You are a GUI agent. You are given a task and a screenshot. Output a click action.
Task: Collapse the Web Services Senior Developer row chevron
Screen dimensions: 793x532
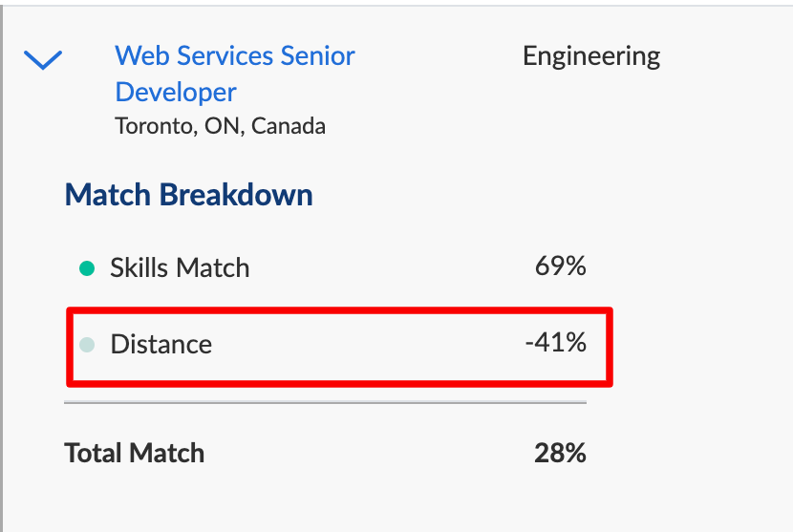(43, 59)
